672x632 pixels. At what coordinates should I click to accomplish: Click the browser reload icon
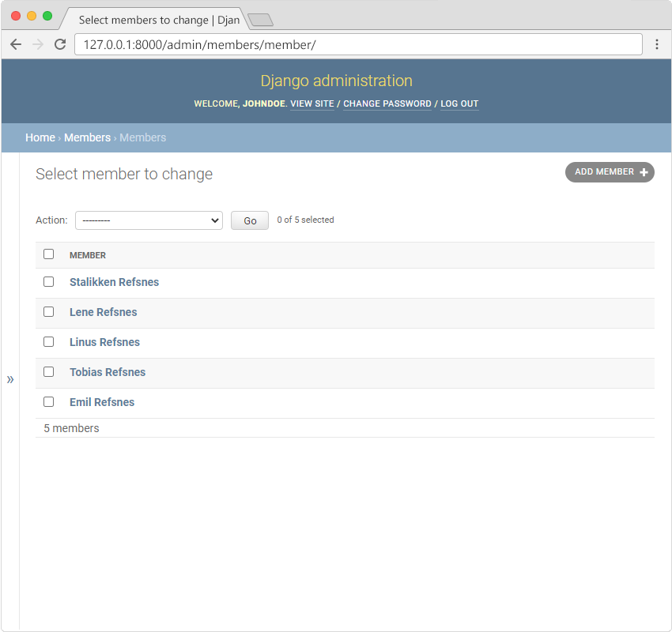click(60, 44)
